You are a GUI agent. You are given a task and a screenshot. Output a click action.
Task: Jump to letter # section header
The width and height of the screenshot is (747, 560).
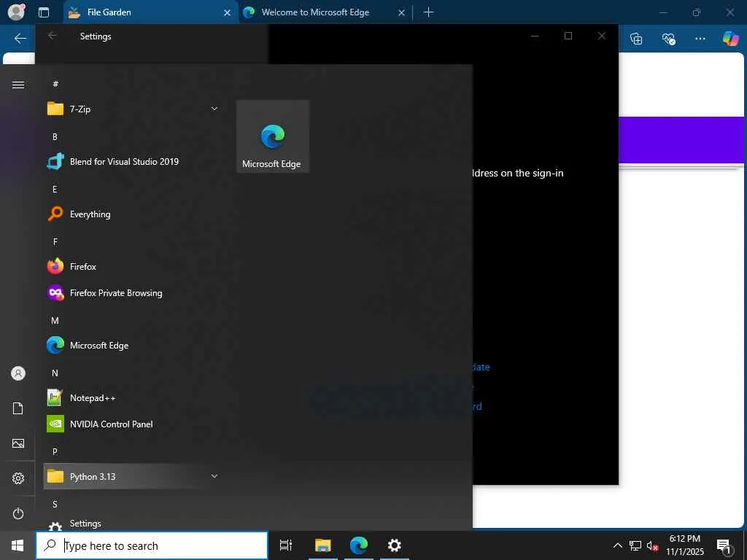55,85
